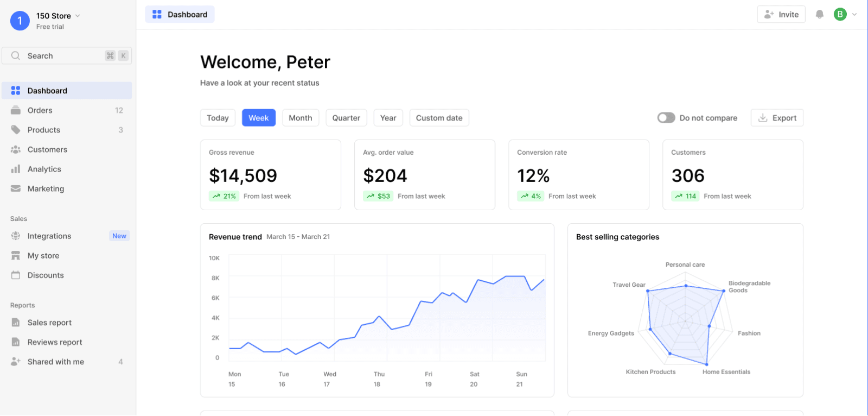Image resolution: width=868 pixels, height=416 pixels.
Task: Click the Home Essentials radar chart point
Action: point(706,364)
